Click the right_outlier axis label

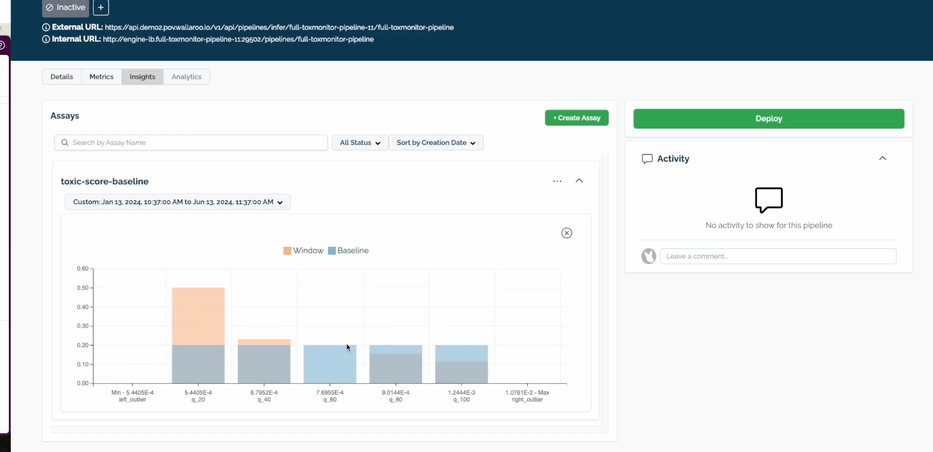click(527, 400)
